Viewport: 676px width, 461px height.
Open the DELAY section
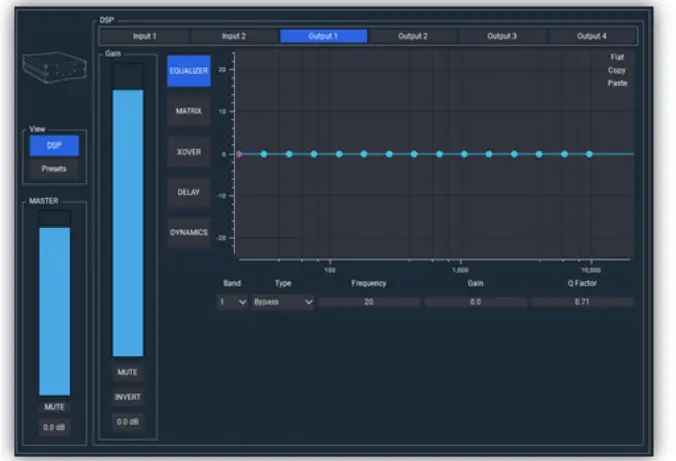[x=189, y=192]
